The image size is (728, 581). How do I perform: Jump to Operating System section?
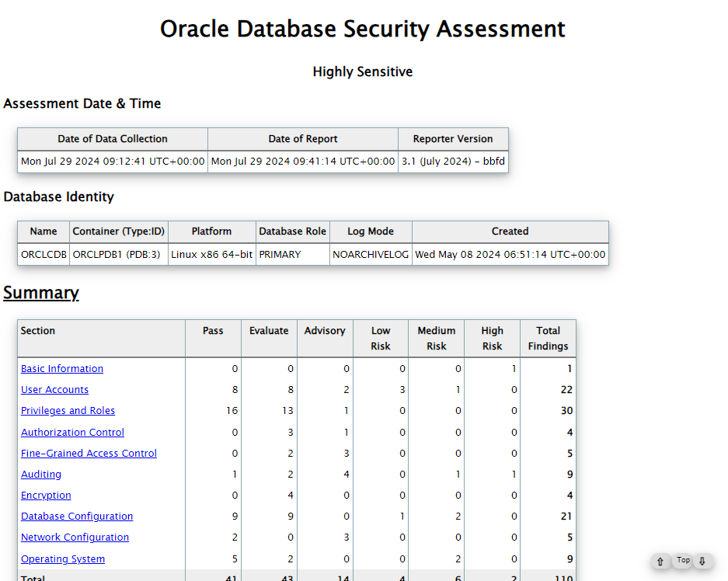point(63,559)
